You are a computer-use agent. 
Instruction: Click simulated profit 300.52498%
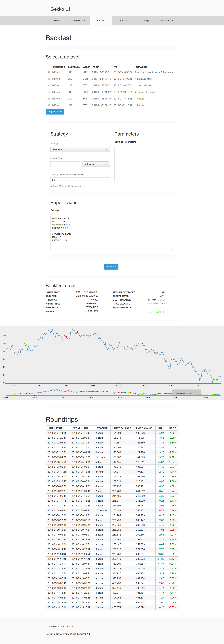click(156, 312)
